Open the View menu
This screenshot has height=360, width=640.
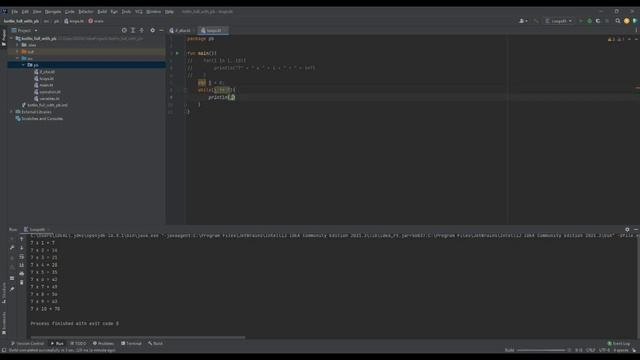point(37,12)
